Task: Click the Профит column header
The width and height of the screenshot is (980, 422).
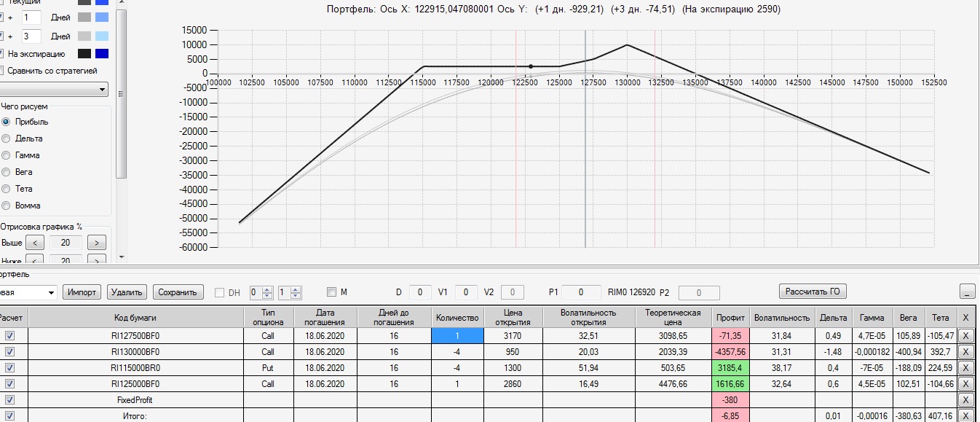Action: click(730, 317)
